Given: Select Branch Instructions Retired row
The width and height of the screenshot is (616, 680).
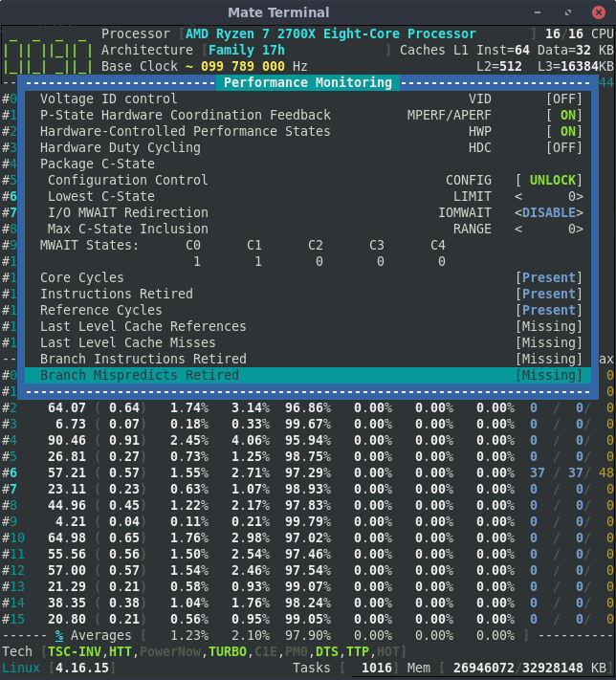Looking at the screenshot, I should [x=308, y=359].
